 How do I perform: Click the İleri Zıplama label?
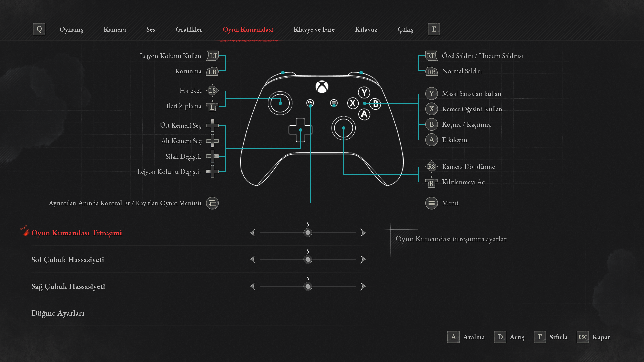184,106
